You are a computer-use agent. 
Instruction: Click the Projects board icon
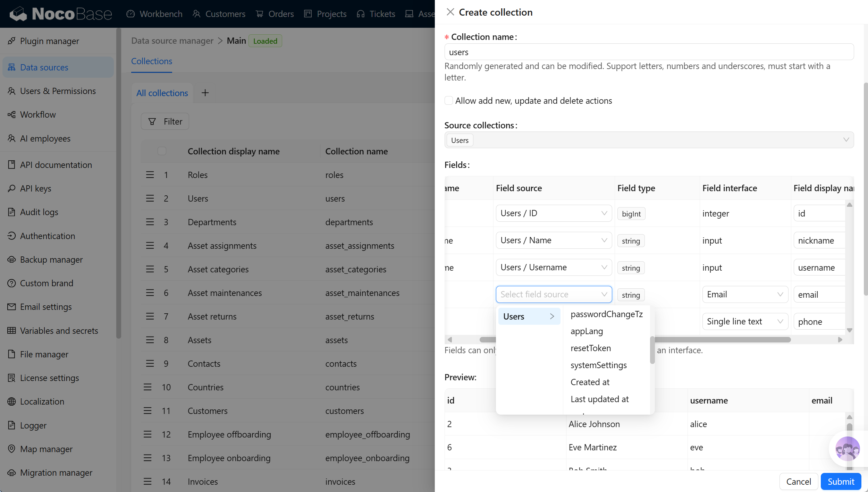(308, 14)
